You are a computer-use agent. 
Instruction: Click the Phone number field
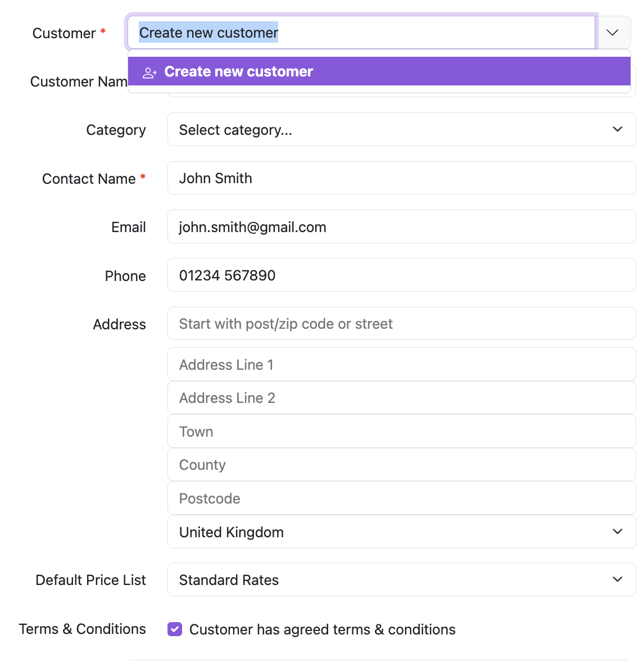[x=401, y=275]
